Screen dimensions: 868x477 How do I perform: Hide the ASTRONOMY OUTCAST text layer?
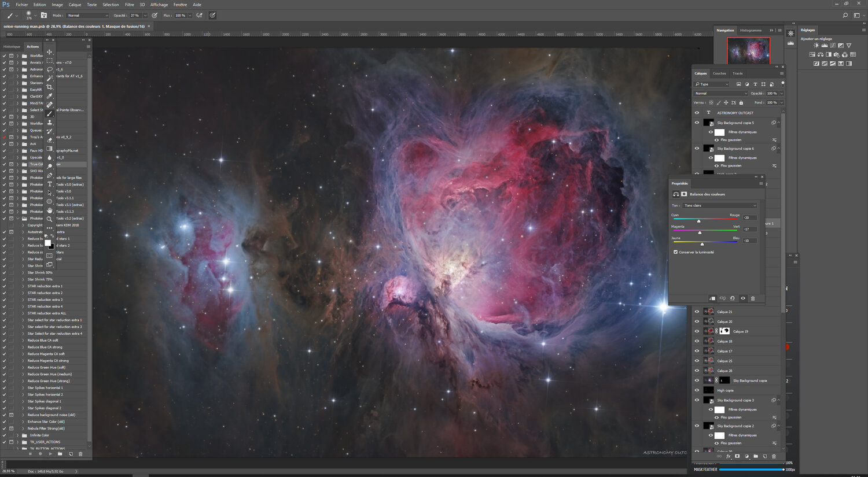point(697,113)
